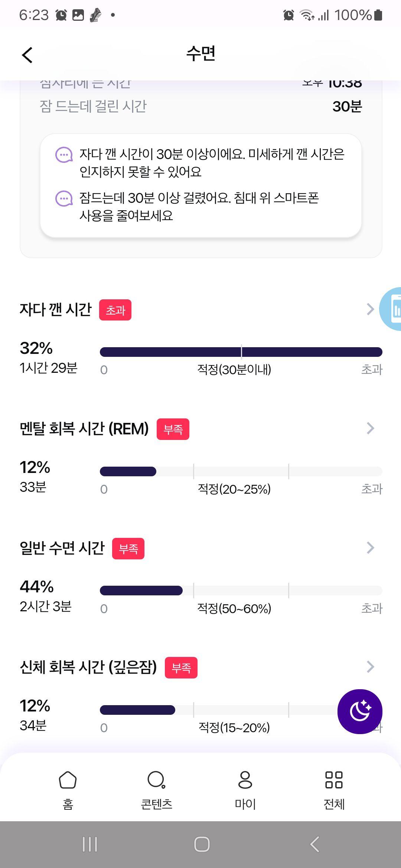Tap Android home navigation button
This screenshot has width=401, height=868.
[x=202, y=844]
